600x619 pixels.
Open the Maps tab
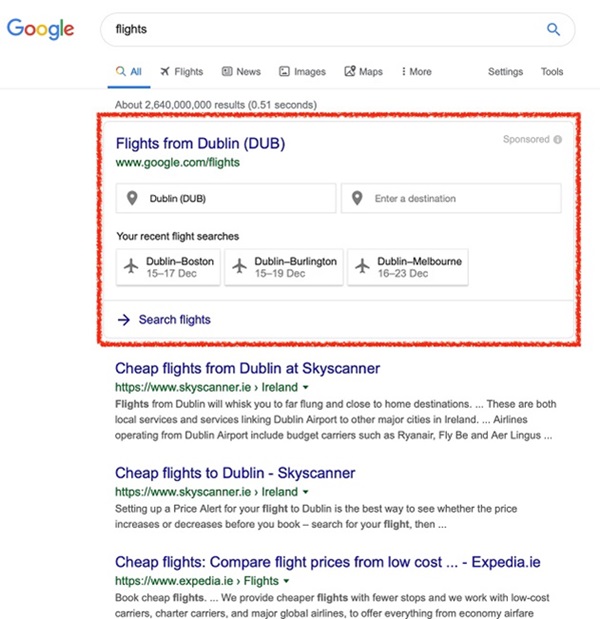(363, 72)
